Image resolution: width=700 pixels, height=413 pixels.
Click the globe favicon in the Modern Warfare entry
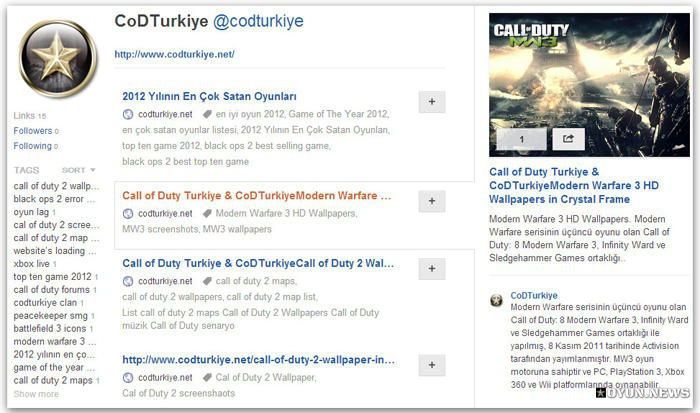128,214
